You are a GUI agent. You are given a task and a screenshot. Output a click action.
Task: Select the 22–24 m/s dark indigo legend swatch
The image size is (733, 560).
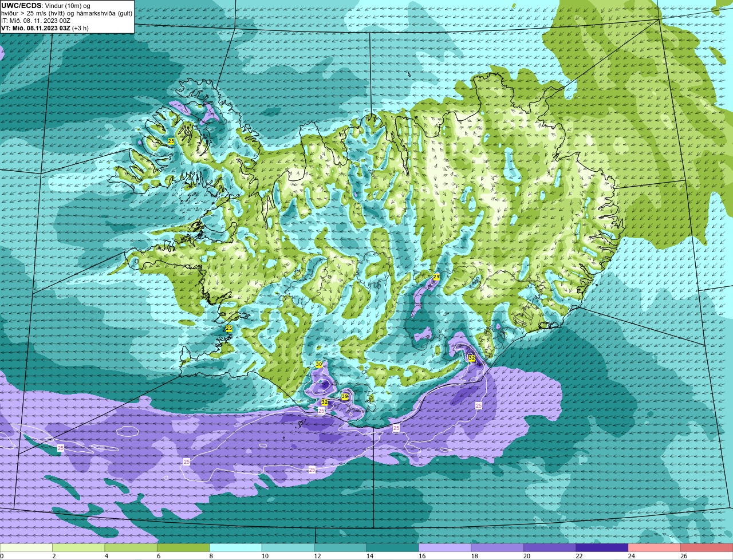pos(602,547)
